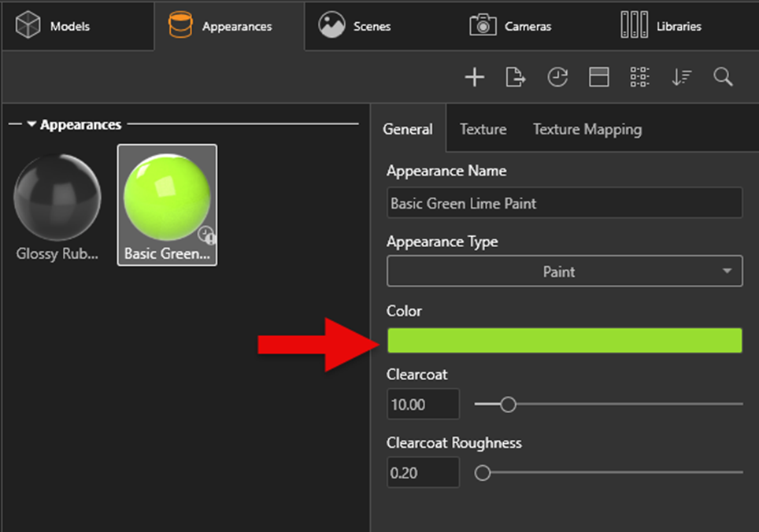Open the list display options icon

coord(639,77)
